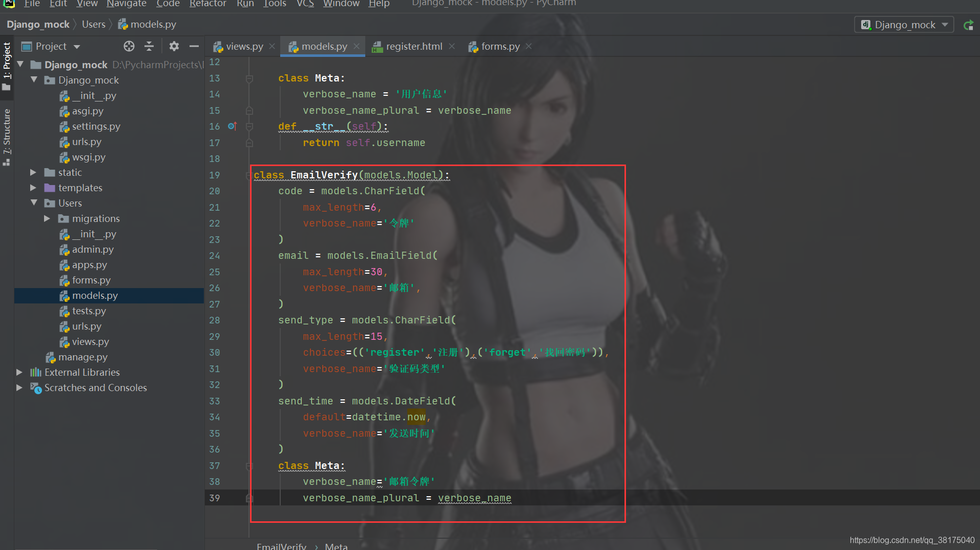
Task: Select urls.py under the Users folder
Action: [x=87, y=326]
